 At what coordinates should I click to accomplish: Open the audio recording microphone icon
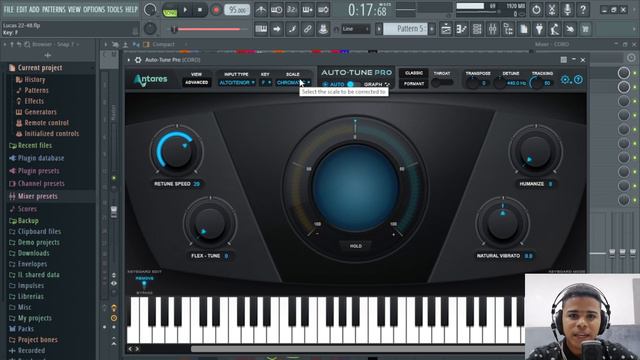(x=567, y=9)
